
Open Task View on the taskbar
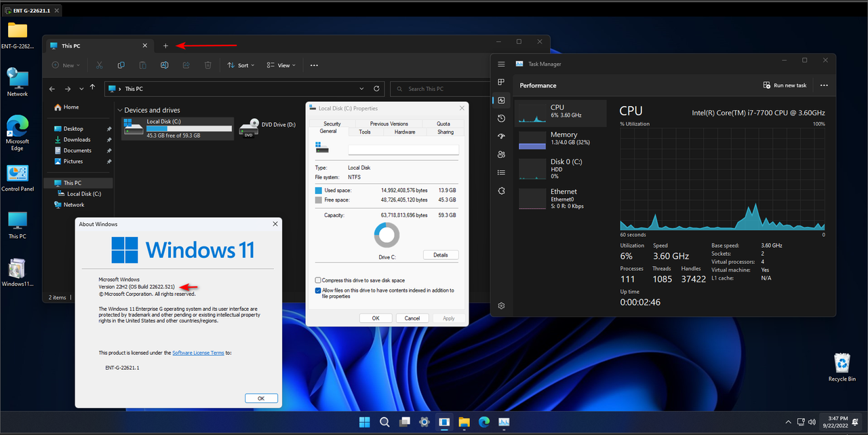tap(404, 421)
